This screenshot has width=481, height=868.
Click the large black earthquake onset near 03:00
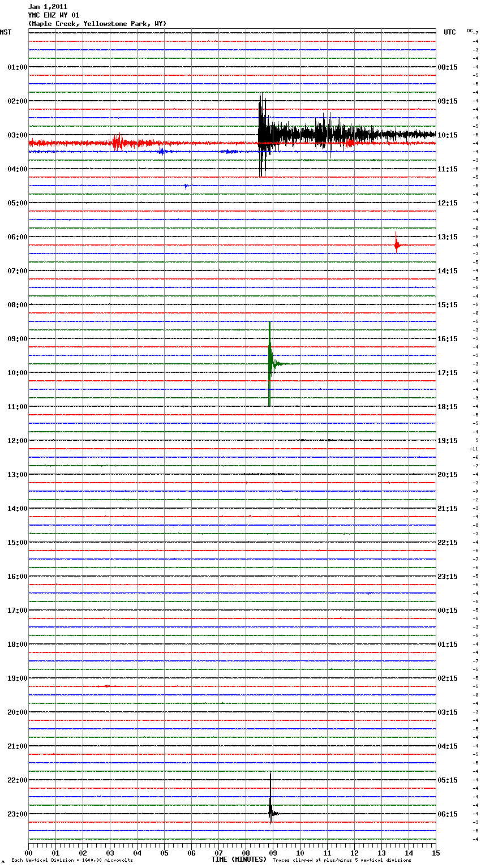262,135
